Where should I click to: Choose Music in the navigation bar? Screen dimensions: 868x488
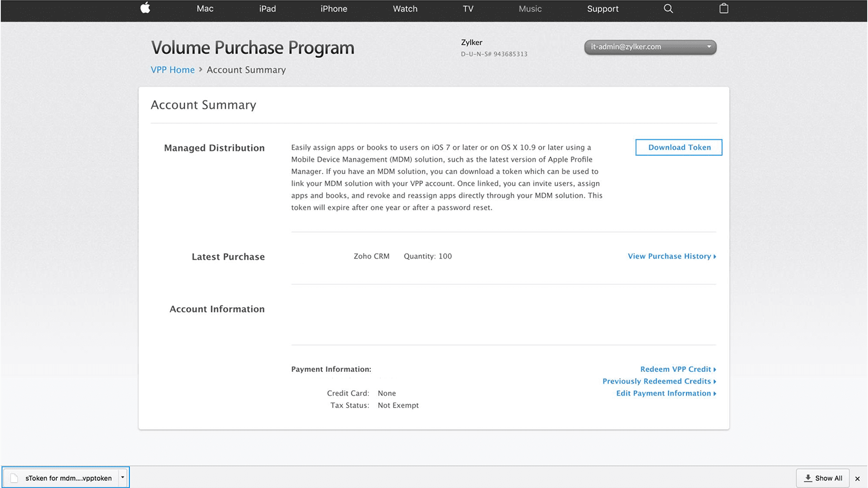(530, 9)
